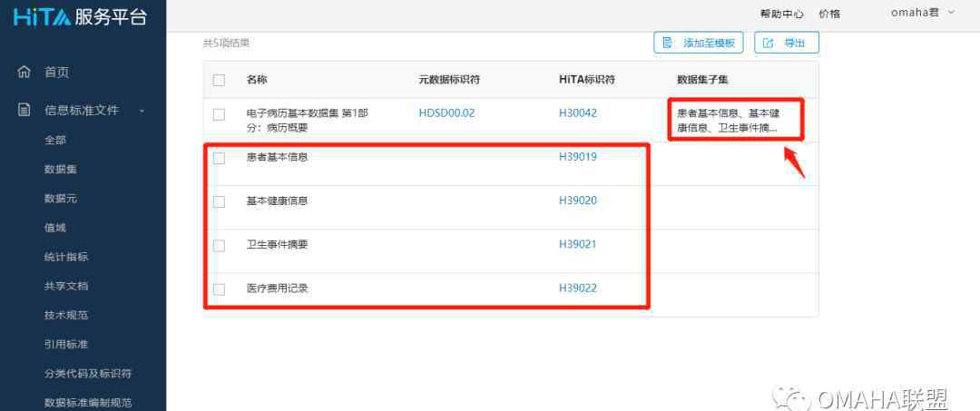The width and height of the screenshot is (980, 411).
Task: Select the checkbox next to 医疗费用记录
Action: click(x=219, y=289)
